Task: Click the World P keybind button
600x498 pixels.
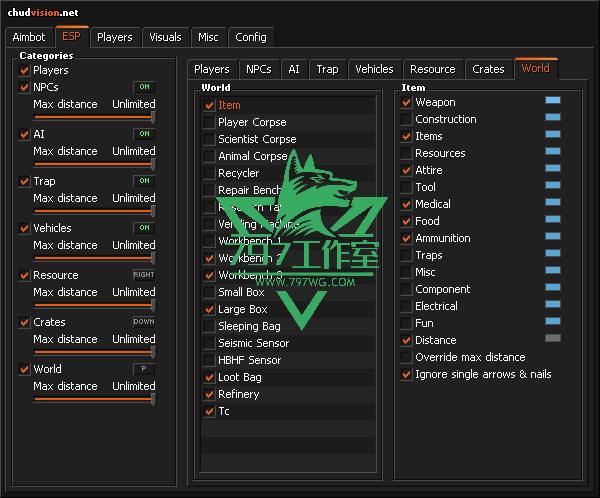Action: point(144,369)
